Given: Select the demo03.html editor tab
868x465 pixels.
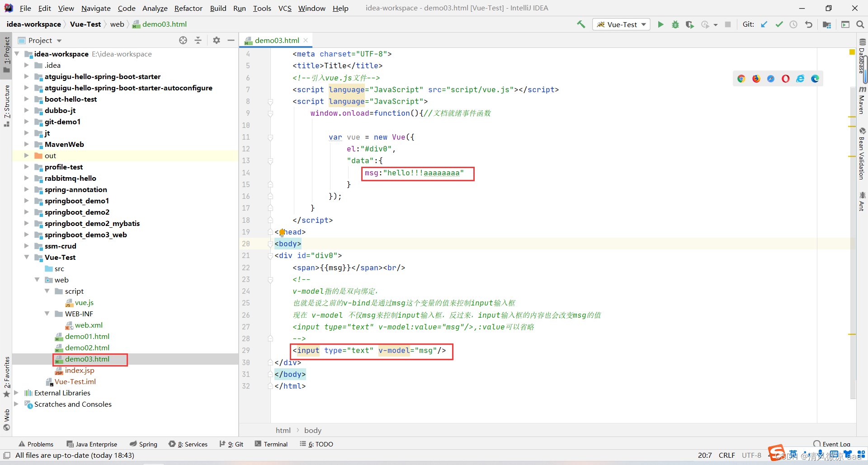Looking at the screenshot, I should point(277,40).
